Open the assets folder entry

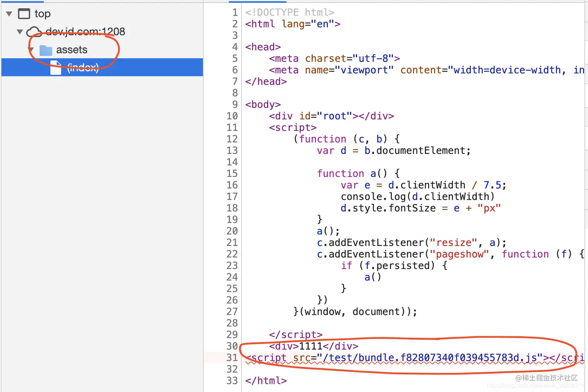[x=72, y=50]
